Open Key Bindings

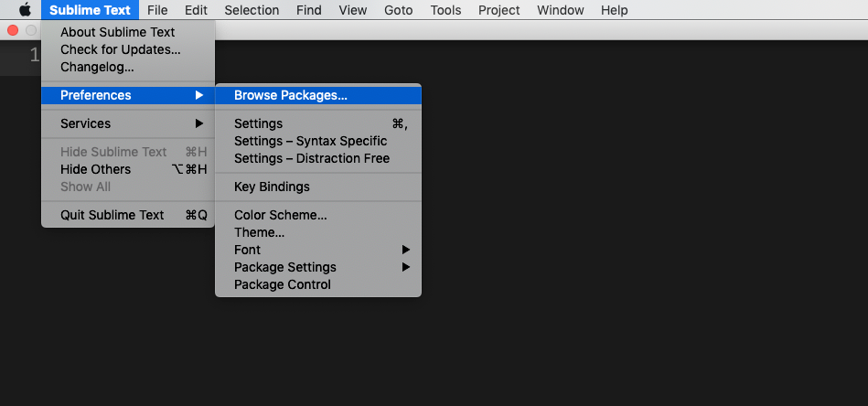[318, 187]
